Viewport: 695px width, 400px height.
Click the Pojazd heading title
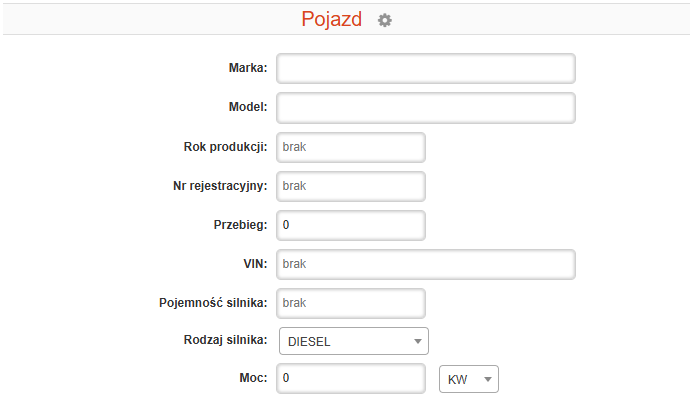(331, 20)
